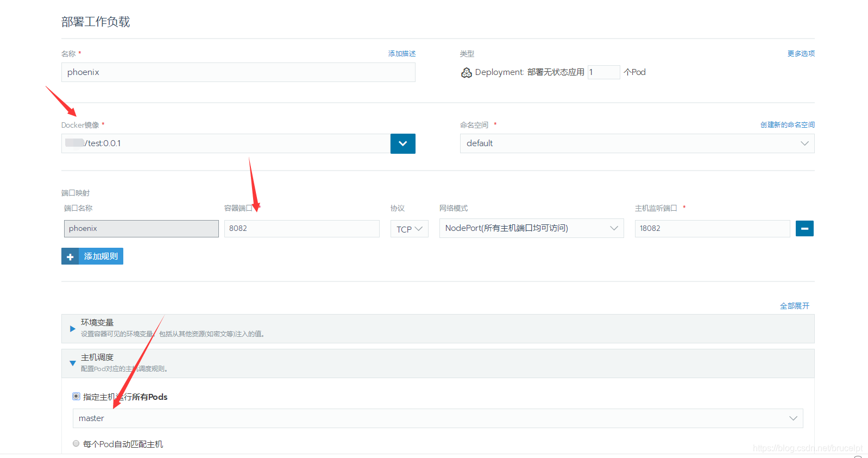The height and width of the screenshot is (458, 868).
Task: Open the TCP protocol dropdown
Action: click(x=410, y=229)
